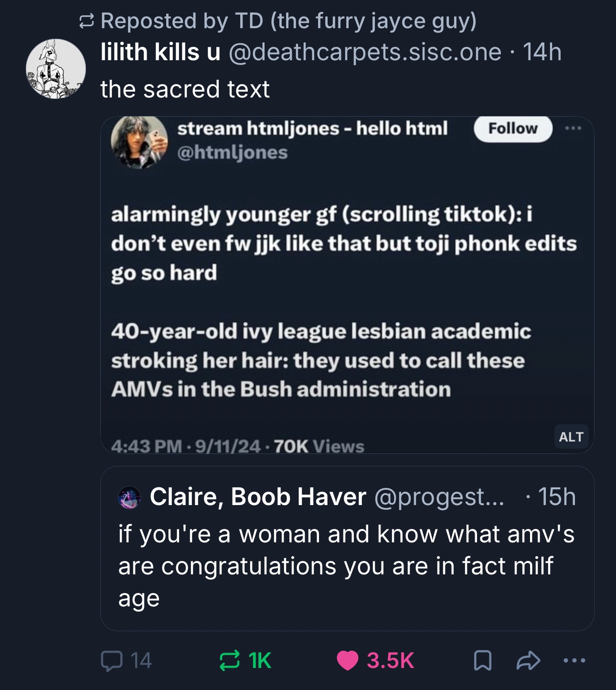Unlike the post via pink heart
This screenshot has width=616, height=690.
pyautogui.click(x=347, y=661)
